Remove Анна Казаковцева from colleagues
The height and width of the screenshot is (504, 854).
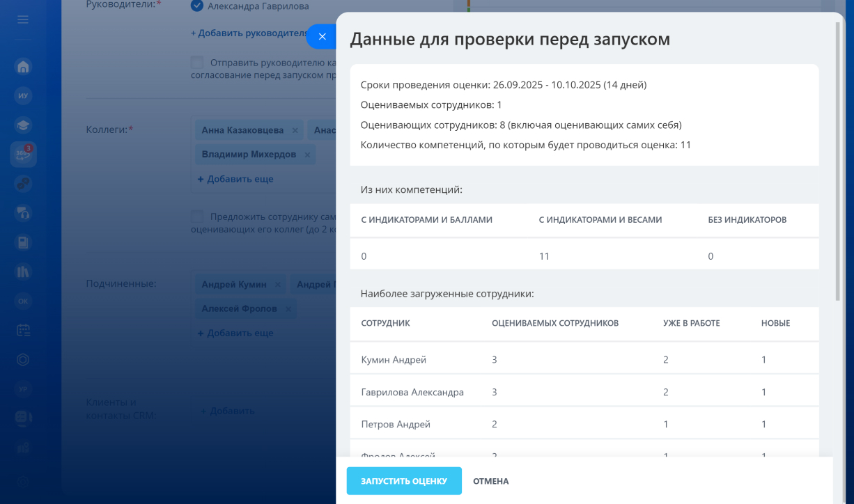[x=295, y=130]
